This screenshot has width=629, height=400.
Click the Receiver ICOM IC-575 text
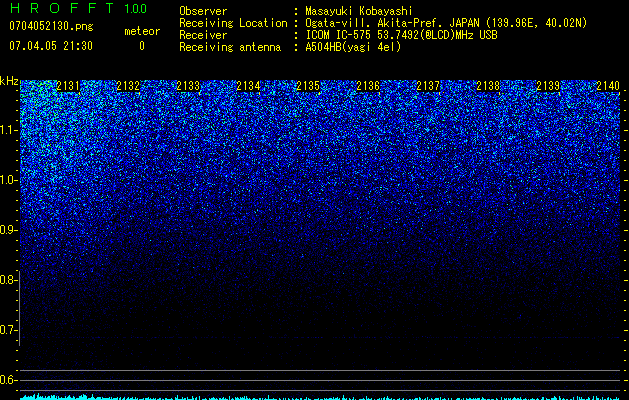click(x=401, y=35)
